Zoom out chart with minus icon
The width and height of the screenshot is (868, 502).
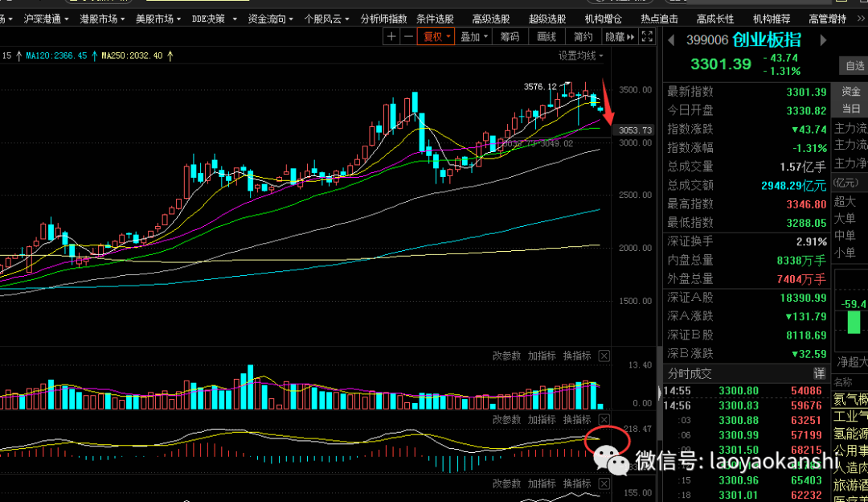pyautogui.click(x=408, y=36)
